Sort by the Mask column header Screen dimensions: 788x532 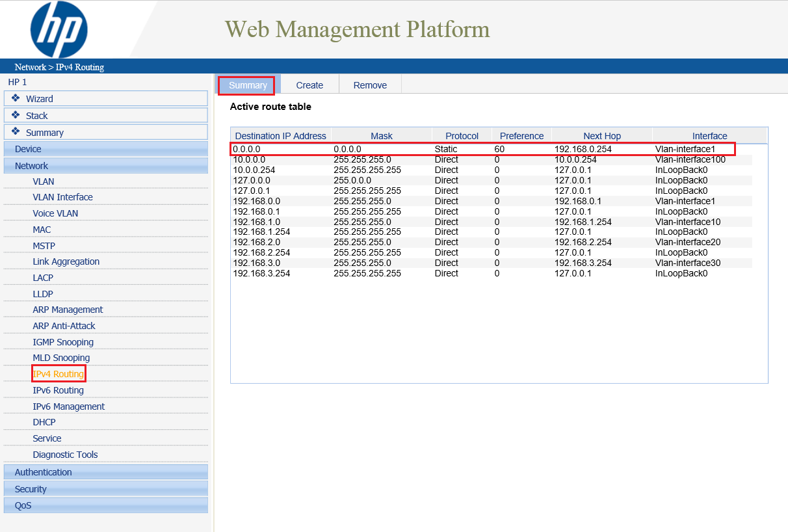pos(382,136)
